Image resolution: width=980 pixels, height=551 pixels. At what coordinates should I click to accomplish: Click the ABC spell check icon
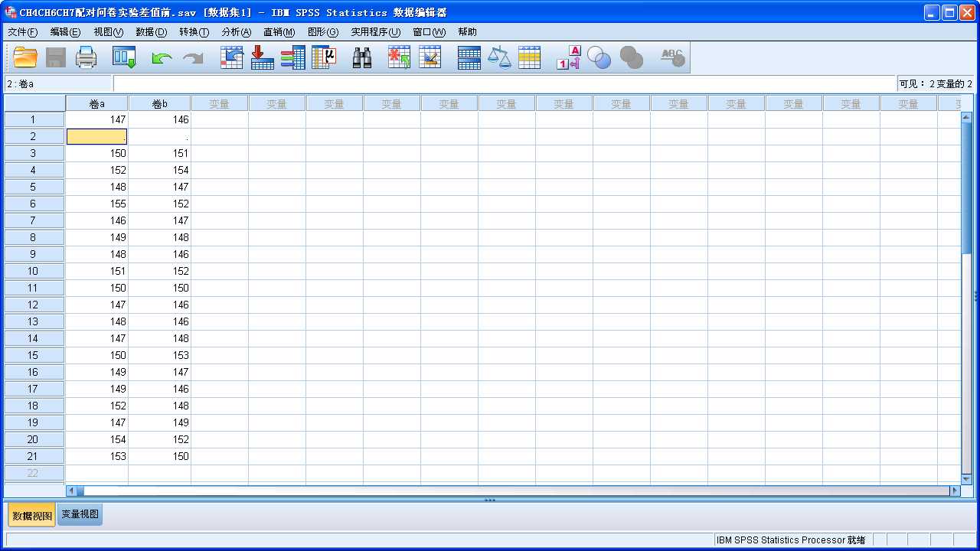672,57
